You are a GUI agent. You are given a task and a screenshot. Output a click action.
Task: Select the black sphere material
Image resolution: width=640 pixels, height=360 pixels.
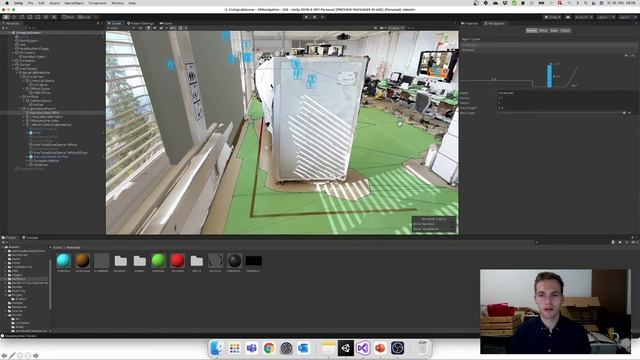pyautogui.click(x=234, y=260)
